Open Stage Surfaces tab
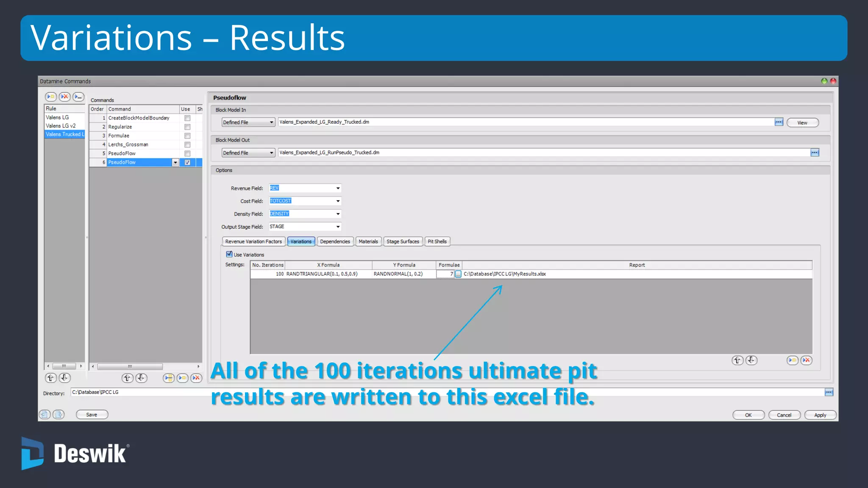Image resolution: width=868 pixels, height=488 pixels. [403, 241]
